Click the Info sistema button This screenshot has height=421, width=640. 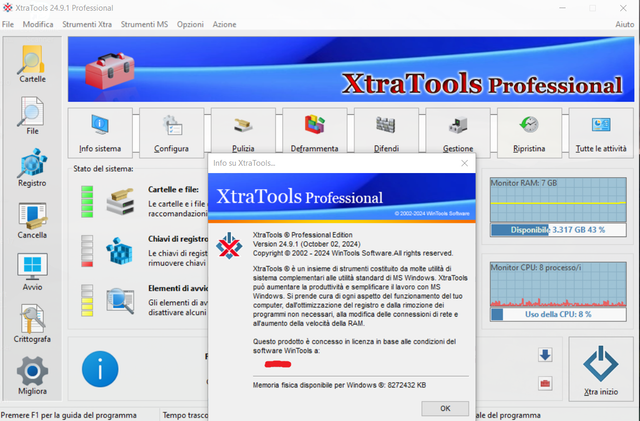pyautogui.click(x=100, y=133)
